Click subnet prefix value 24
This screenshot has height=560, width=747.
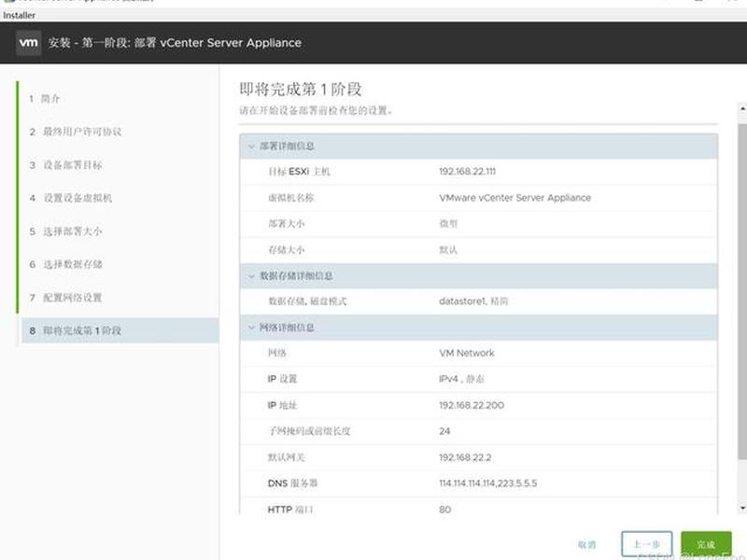(x=444, y=431)
